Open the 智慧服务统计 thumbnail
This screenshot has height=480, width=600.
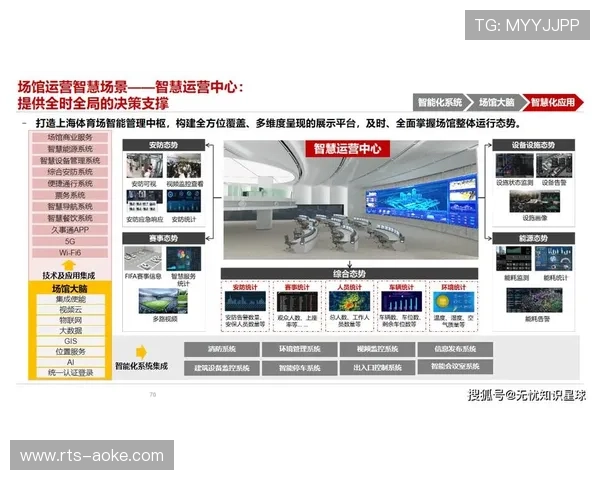(x=183, y=259)
